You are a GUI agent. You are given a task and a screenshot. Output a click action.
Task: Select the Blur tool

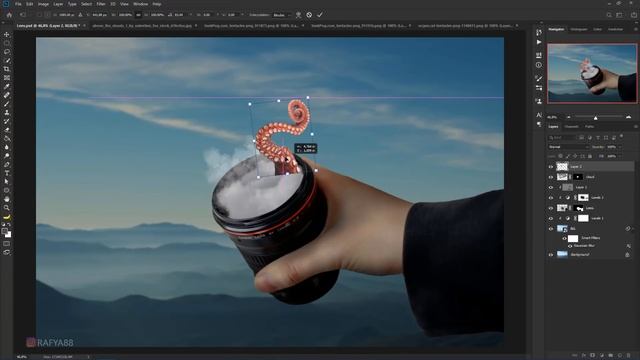7,147
